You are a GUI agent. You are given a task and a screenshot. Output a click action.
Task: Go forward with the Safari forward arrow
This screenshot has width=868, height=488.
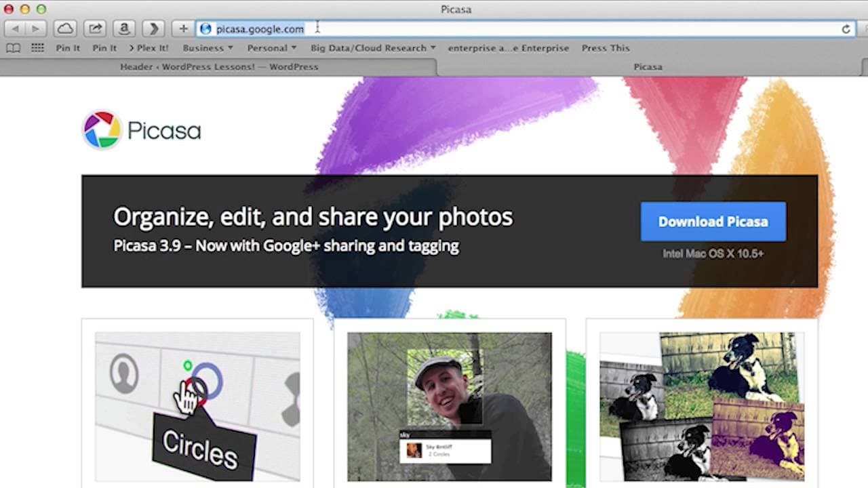click(35, 28)
